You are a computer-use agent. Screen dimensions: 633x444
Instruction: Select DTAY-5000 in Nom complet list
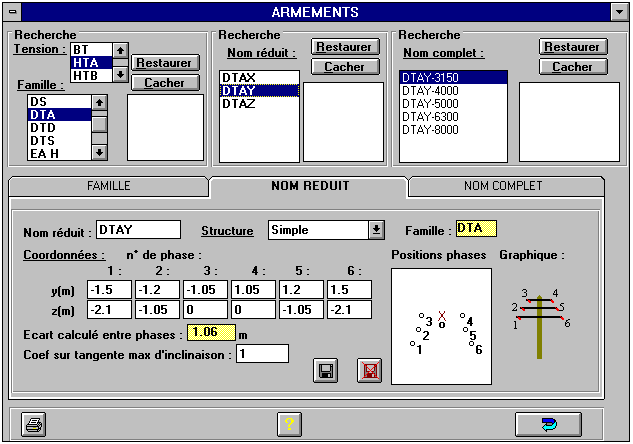432,103
